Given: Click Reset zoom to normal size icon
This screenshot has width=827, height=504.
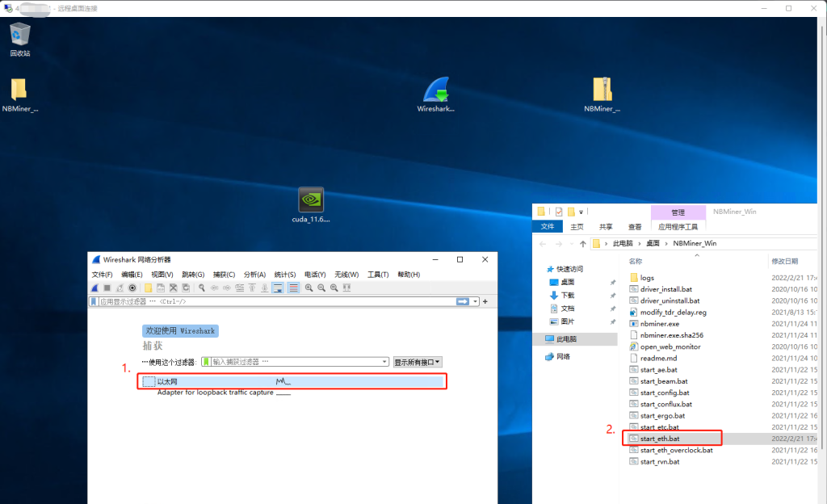Looking at the screenshot, I should click(334, 288).
